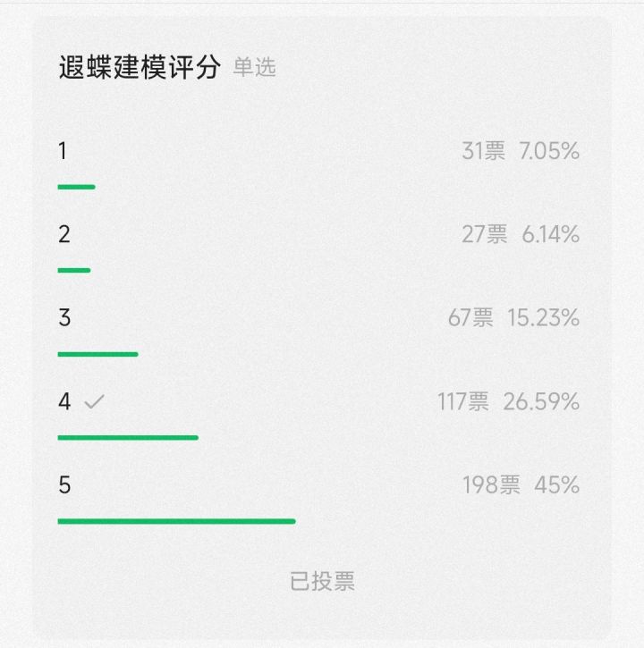This screenshot has height=648, width=644.
Task: Click the 31票 vote count
Action: tap(483, 152)
